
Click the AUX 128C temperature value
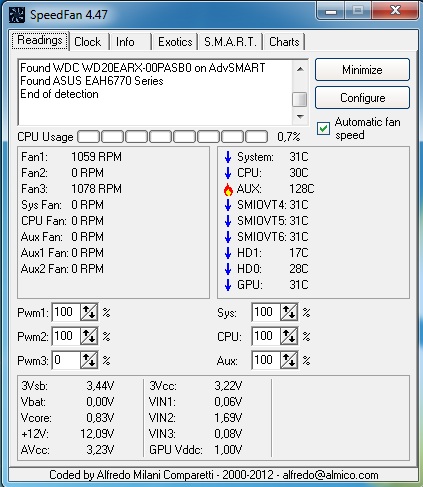[x=302, y=189]
